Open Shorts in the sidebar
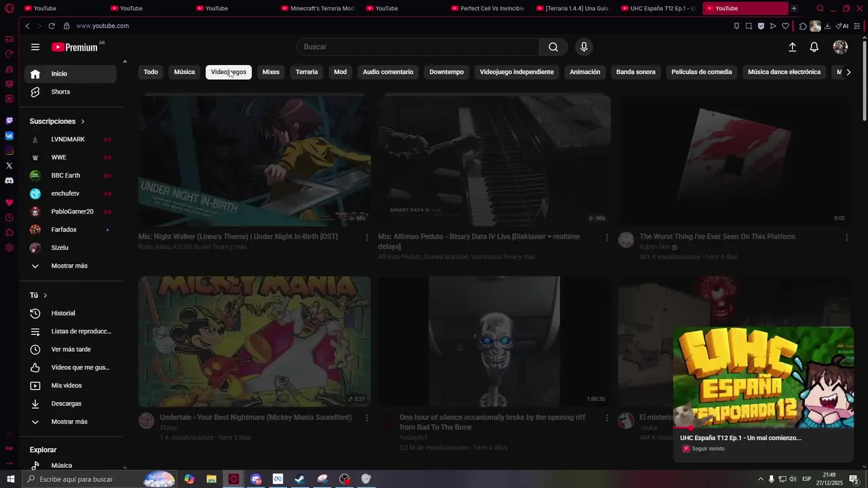This screenshot has width=868, height=488. point(71,91)
